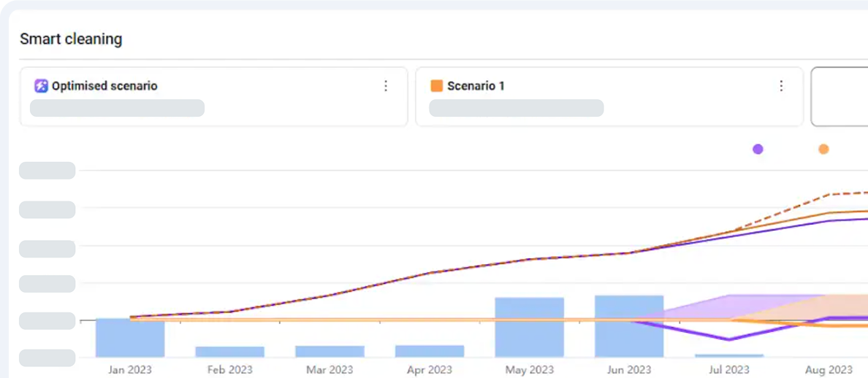This screenshot has width=868, height=378.
Task: Open the Scenario 1 three-dot menu
Action: 781,85
